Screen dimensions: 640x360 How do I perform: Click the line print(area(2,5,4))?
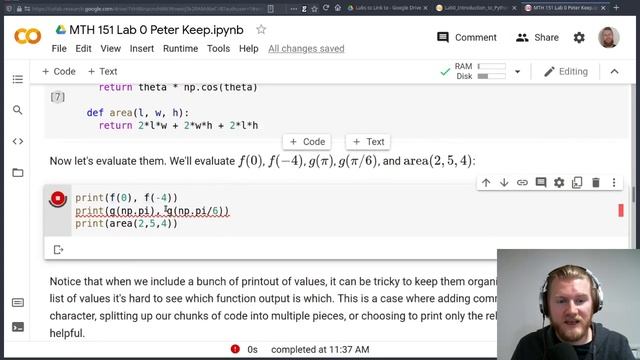(x=127, y=223)
